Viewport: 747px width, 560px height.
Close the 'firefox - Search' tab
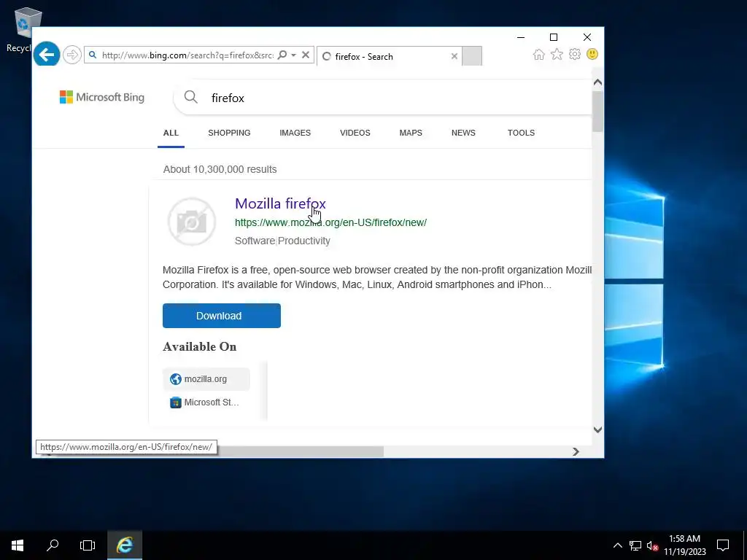tap(454, 56)
